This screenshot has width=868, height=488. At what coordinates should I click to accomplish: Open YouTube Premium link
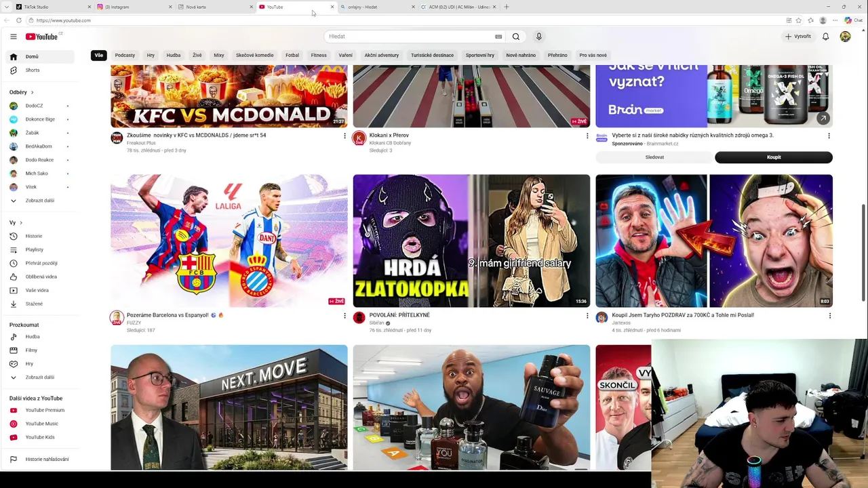click(x=41, y=410)
